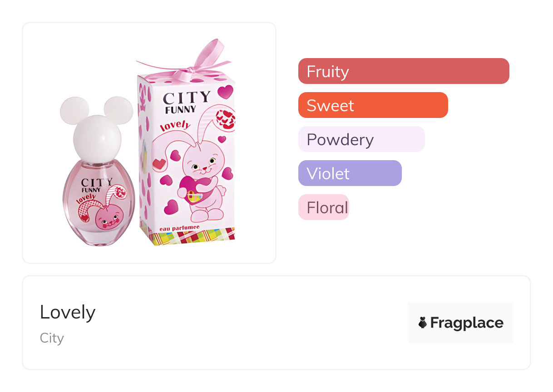Screen dimensions: 553x392
Task: Click the large heart at box top-right
Action: [x=225, y=92]
